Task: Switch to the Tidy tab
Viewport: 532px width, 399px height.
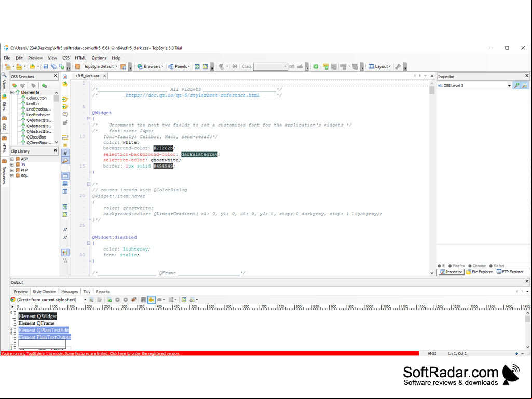Action: (87, 292)
